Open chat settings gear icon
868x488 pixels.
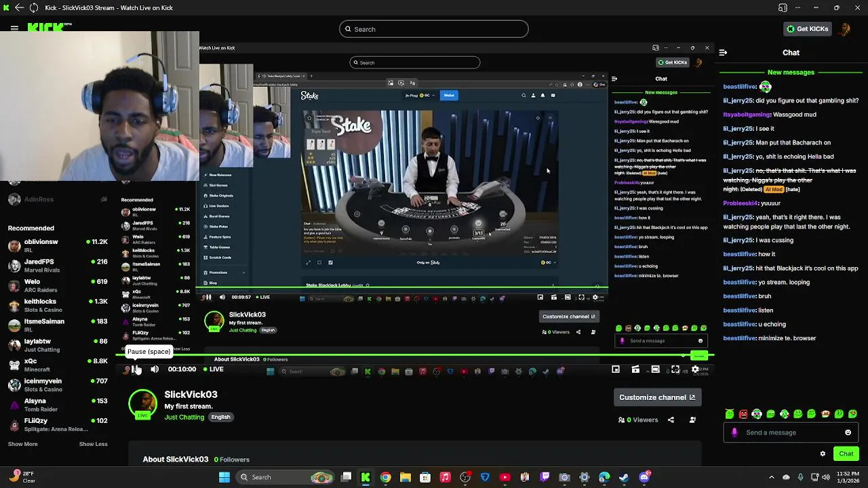tap(823, 453)
